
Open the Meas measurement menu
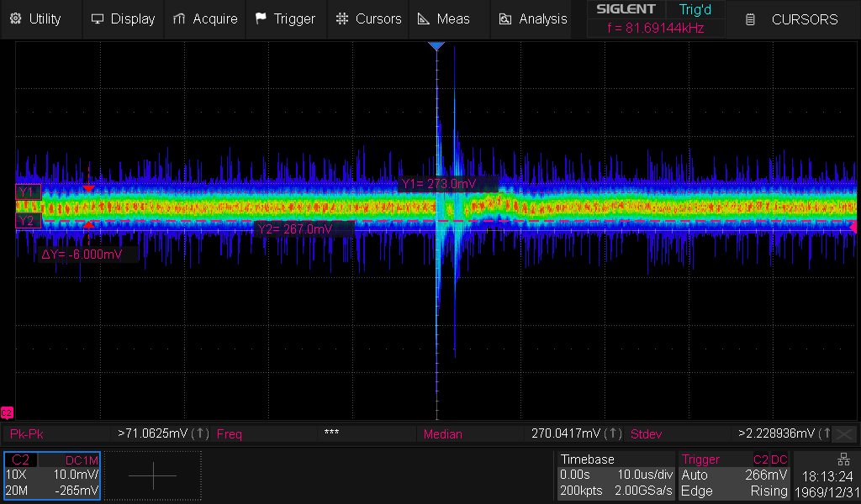[x=444, y=18]
